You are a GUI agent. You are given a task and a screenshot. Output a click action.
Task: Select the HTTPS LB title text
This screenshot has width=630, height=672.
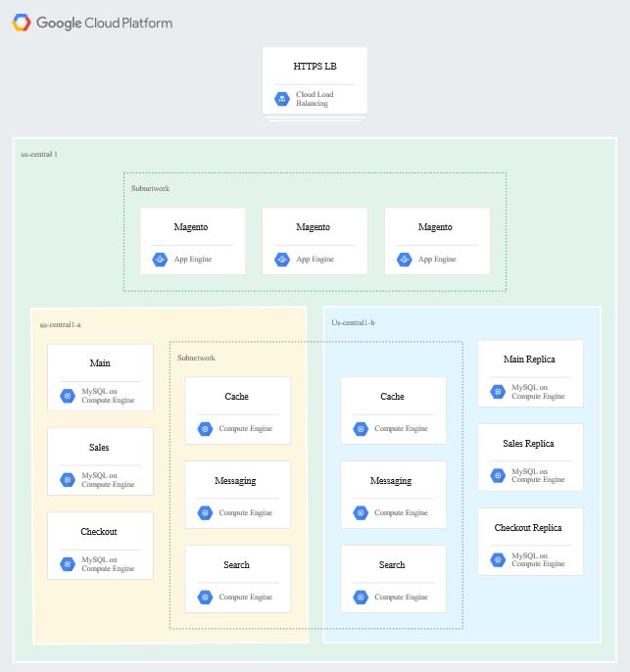pyautogui.click(x=315, y=67)
